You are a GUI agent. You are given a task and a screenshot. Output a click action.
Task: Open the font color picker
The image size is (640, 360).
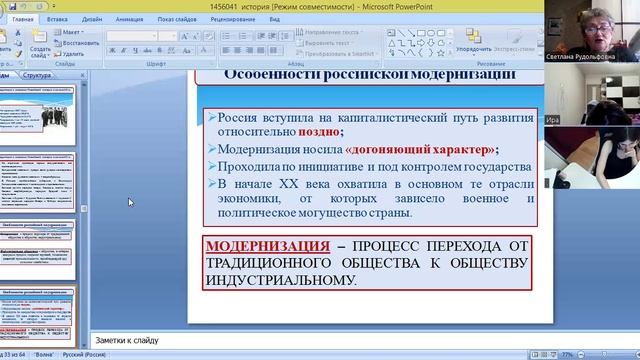tap(204, 51)
